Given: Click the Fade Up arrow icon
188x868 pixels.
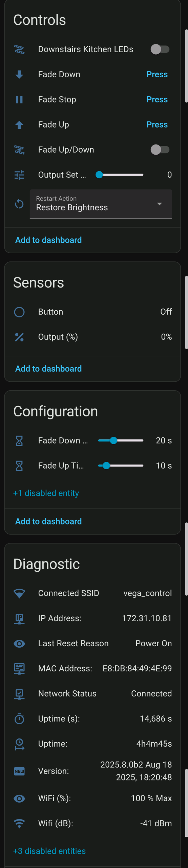Looking at the screenshot, I should [x=19, y=125].
